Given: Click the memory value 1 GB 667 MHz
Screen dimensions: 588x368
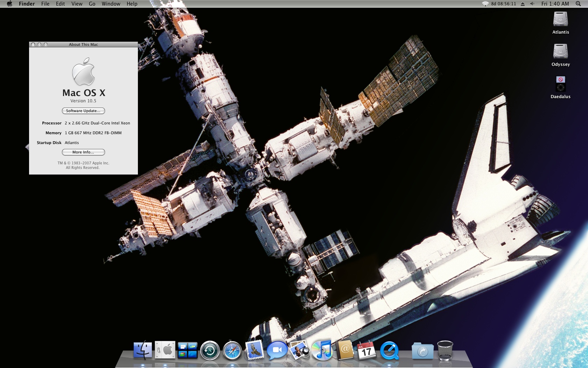Looking at the screenshot, I should tap(93, 133).
